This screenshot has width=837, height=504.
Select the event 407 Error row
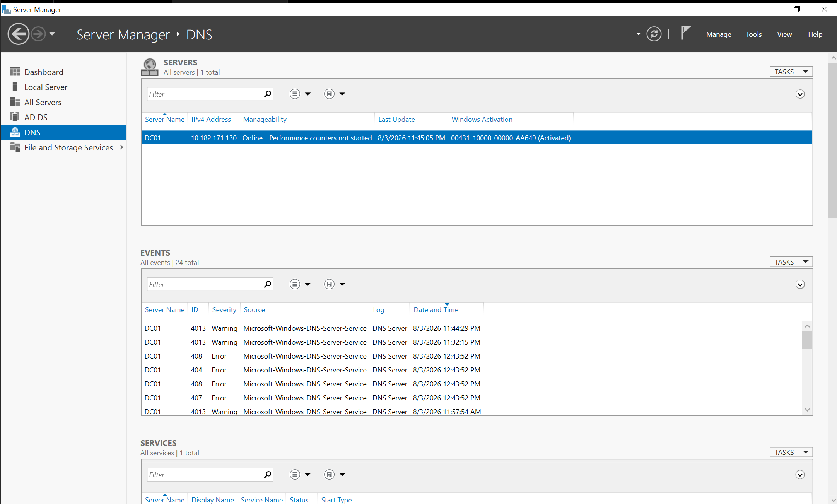[472, 398]
